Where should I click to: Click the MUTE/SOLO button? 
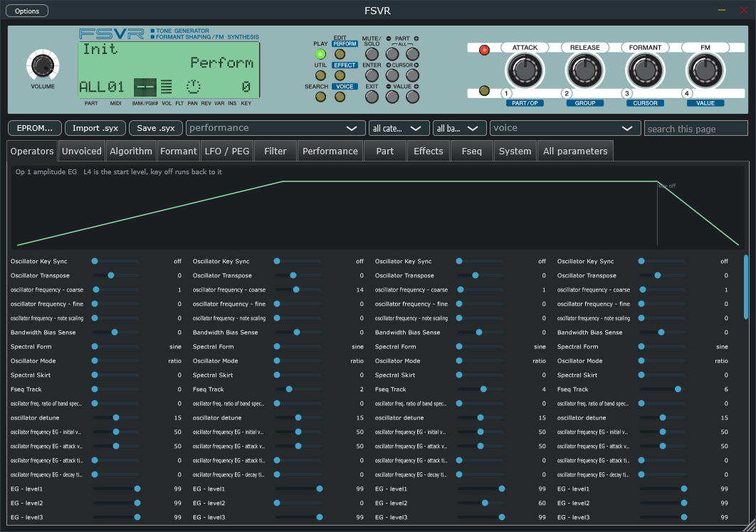click(372, 55)
